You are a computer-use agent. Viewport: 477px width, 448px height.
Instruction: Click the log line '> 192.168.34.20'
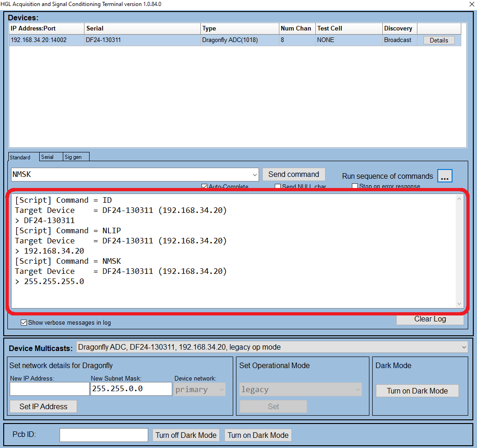[x=49, y=251]
